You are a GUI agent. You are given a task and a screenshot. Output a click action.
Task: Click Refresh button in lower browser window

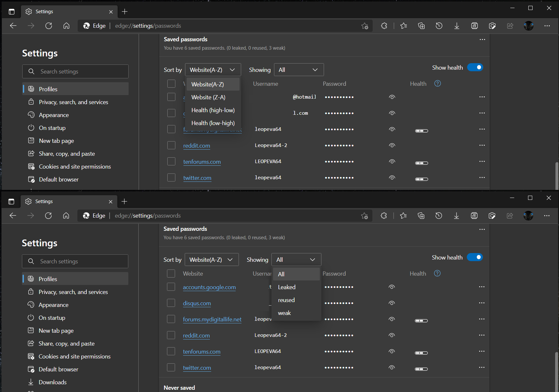[48, 216]
